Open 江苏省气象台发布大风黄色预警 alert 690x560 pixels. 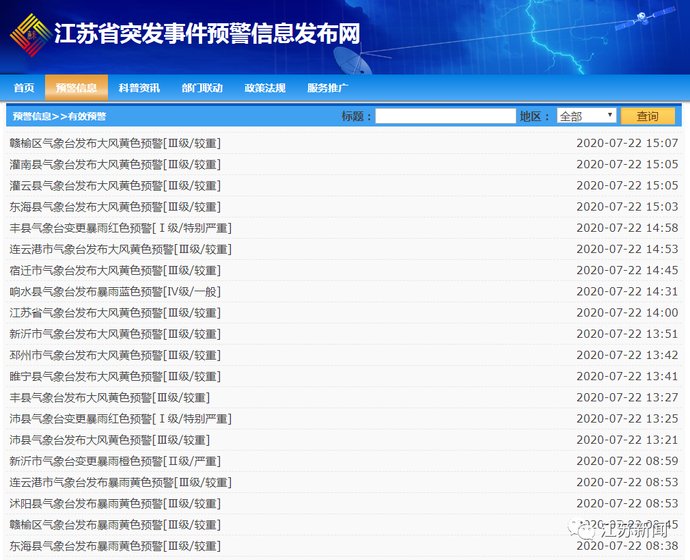115,312
